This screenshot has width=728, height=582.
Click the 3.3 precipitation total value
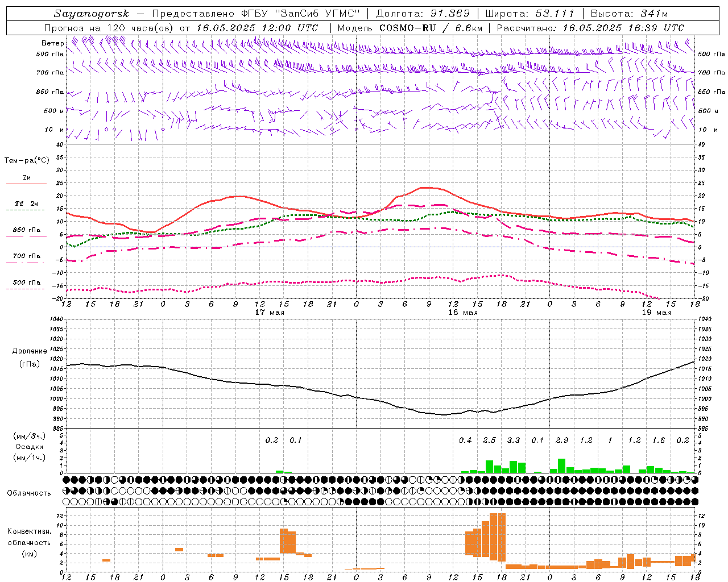tap(514, 440)
